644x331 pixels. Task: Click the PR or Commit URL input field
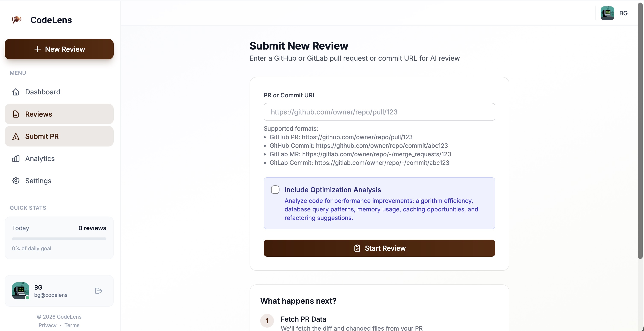379,112
